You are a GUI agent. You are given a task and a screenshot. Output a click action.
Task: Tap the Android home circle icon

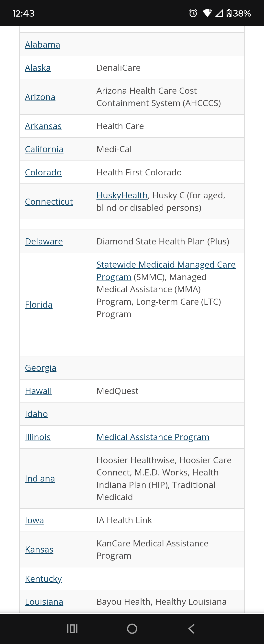[x=132, y=628]
